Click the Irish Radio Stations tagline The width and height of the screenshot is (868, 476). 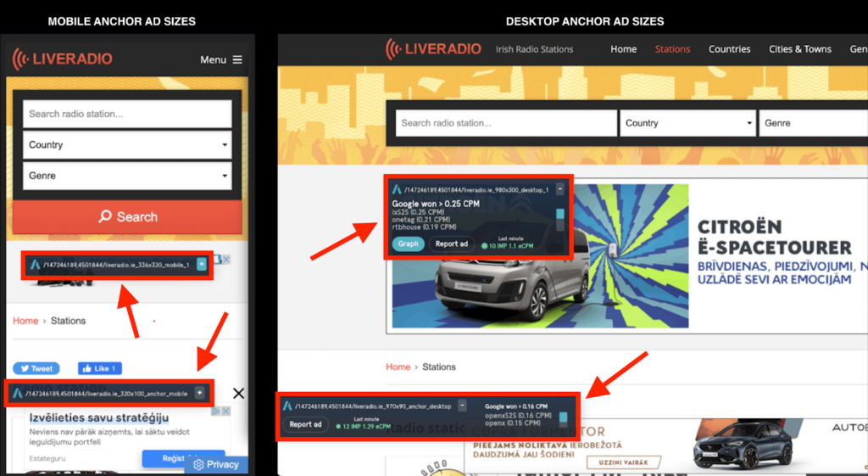coord(534,49)
